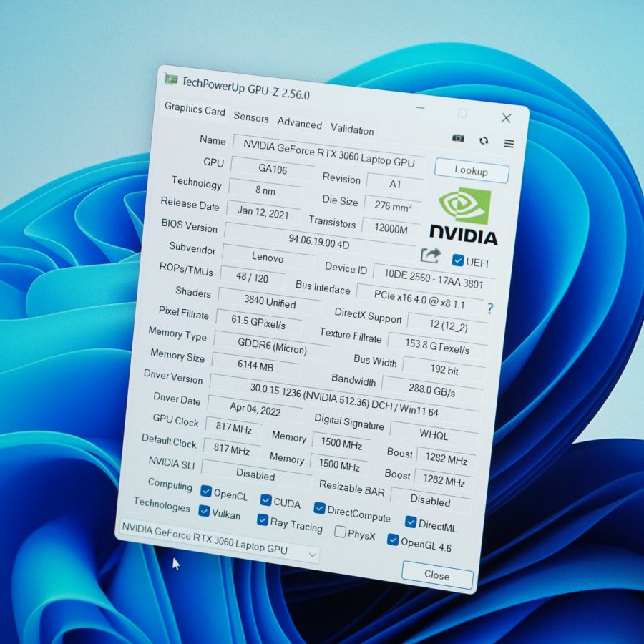Click the DirectX Support value 12 (12_2)
The width and height of the screenshot is (644, 644).
coord(449,326)
